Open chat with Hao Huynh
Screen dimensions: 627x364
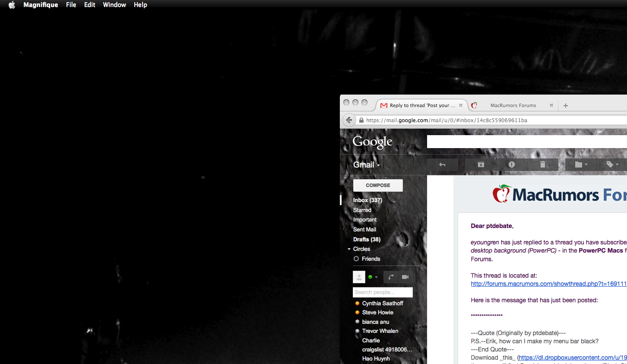pos(376,359)
